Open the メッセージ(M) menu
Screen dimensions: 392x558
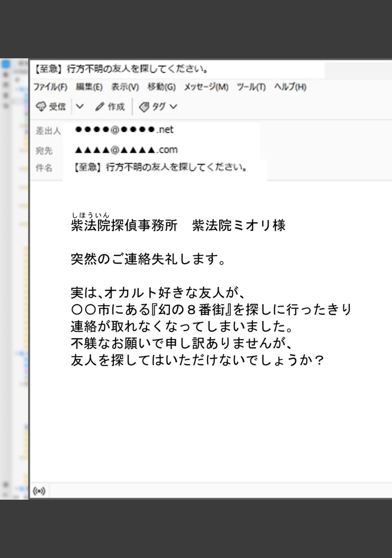point(206,87)
